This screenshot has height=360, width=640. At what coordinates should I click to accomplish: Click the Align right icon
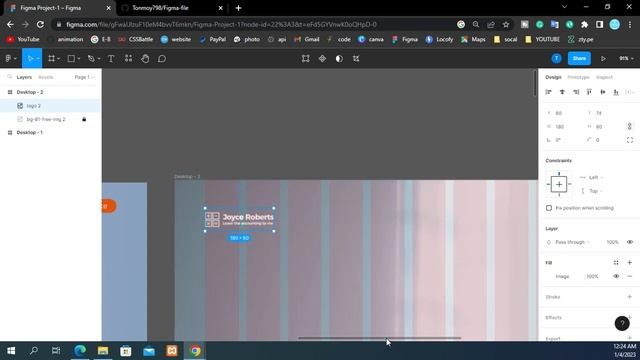(x=576, y=92)
